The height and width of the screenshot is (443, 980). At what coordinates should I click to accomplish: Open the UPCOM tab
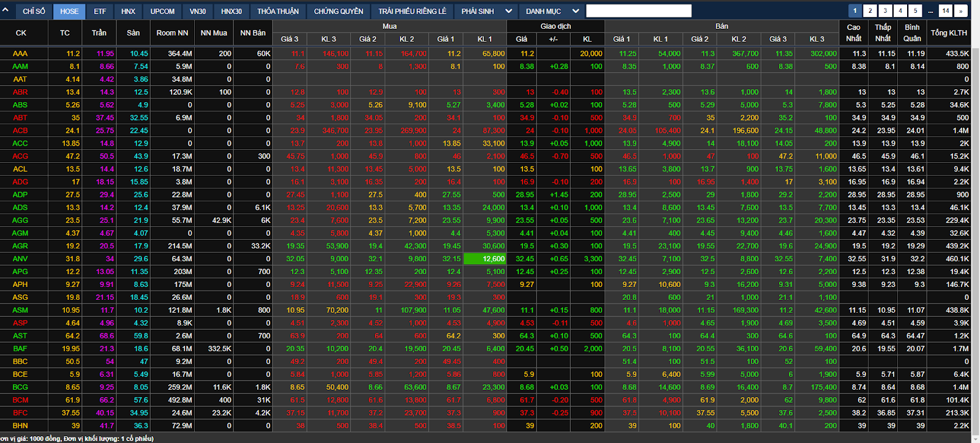click(x=162, y=11)
